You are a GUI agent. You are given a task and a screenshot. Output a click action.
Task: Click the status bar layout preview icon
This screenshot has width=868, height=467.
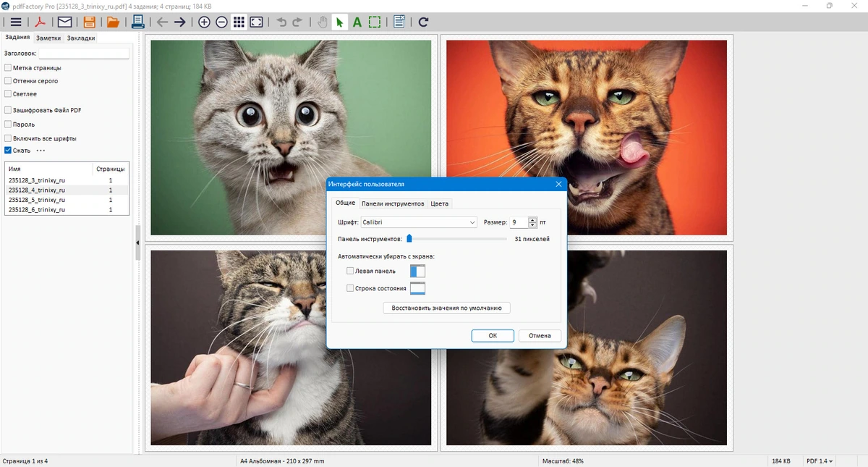(417, 288)
